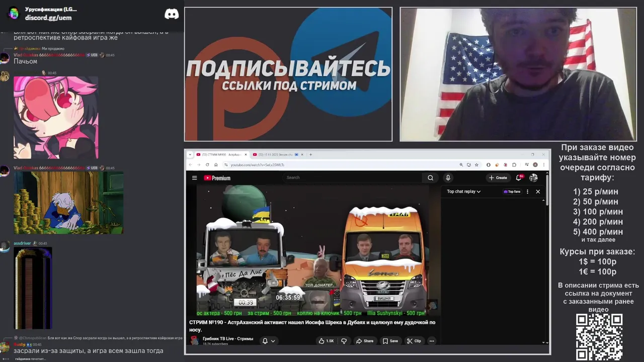Open tab search dropdown arrow in browser
644x362 pixels.
coord(190,154)
